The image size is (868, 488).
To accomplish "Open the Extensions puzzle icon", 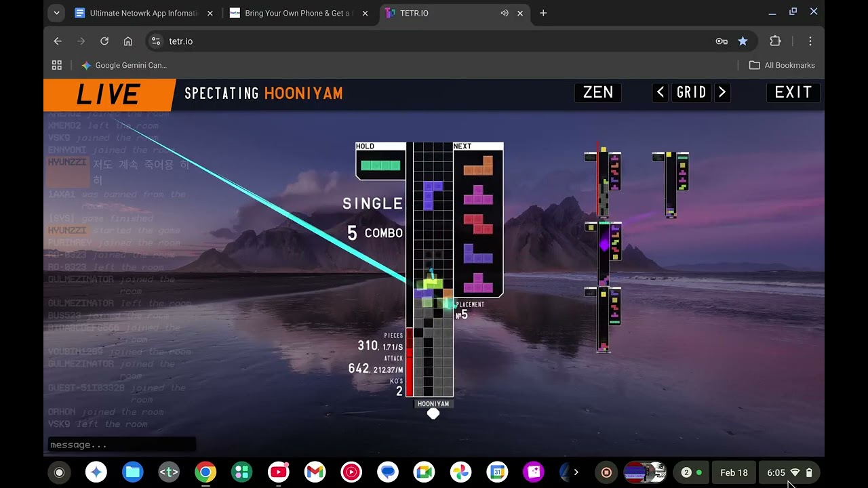I will [x=775, y=41].
